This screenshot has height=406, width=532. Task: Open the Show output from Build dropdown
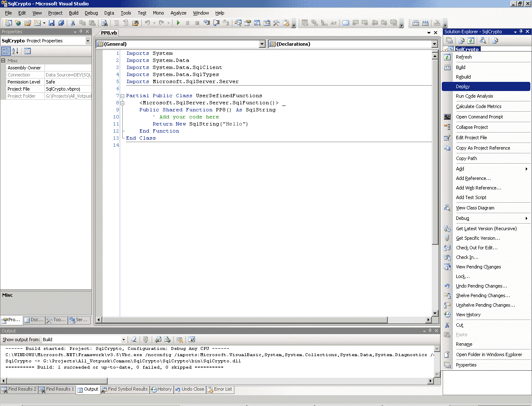point(123,340)
